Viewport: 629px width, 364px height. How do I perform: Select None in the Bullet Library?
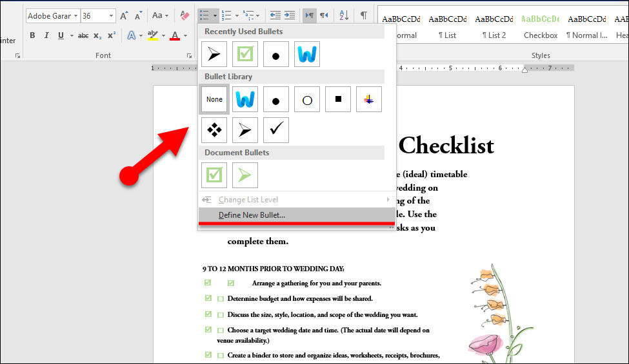[x=214, y=99]
